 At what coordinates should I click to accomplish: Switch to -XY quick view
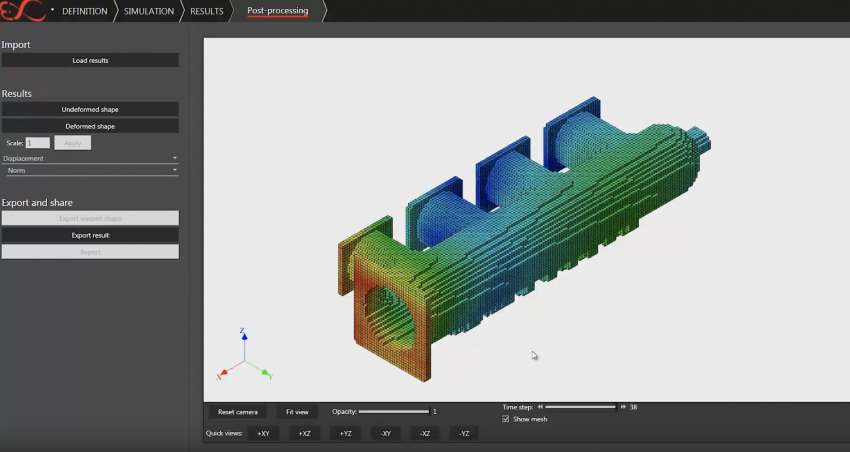coord(385,434)
